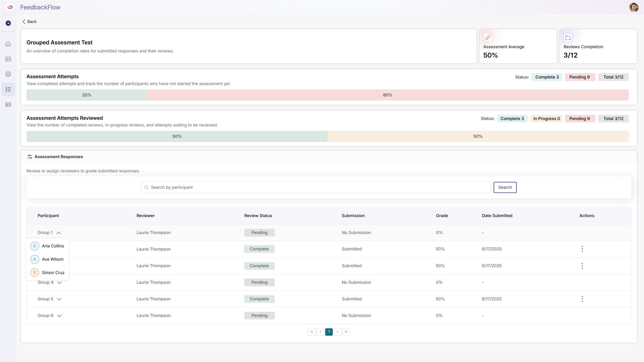
Task: Click the Search button
Action: [505, 187]
